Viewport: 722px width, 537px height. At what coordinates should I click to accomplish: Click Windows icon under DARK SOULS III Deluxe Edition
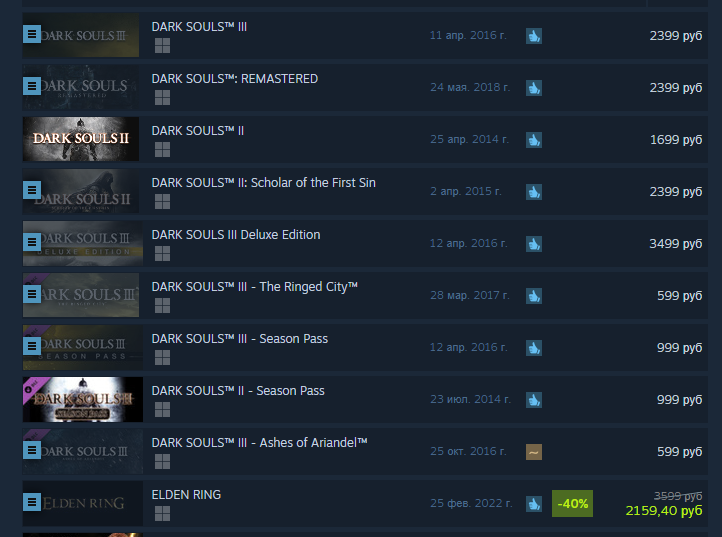click(163, 253)
